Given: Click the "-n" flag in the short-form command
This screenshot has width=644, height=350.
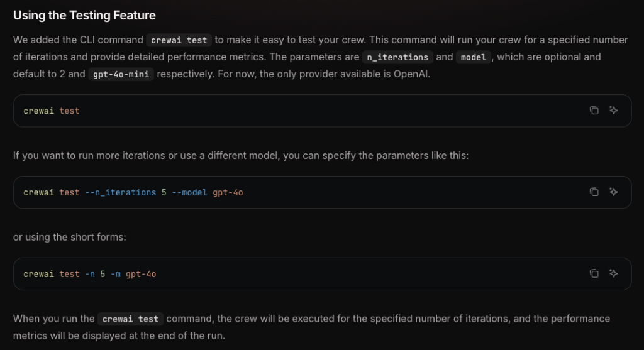Looking at the screenshot, I should coord(90,274).
